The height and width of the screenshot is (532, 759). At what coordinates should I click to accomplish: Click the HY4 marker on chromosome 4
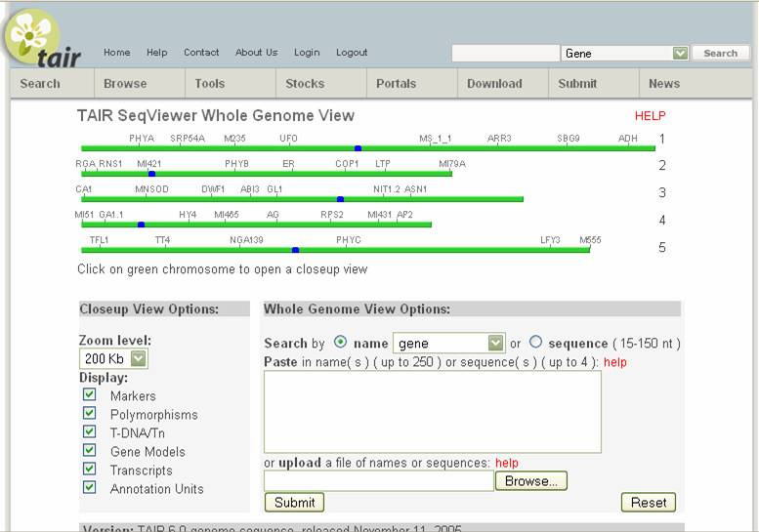(188, 215)
